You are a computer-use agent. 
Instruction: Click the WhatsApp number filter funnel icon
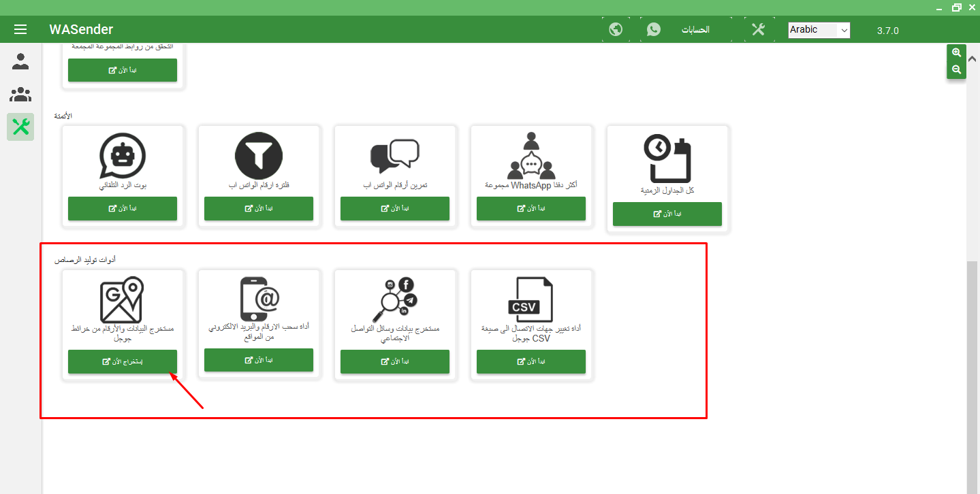pyautogui.click(x=258, y=156)
